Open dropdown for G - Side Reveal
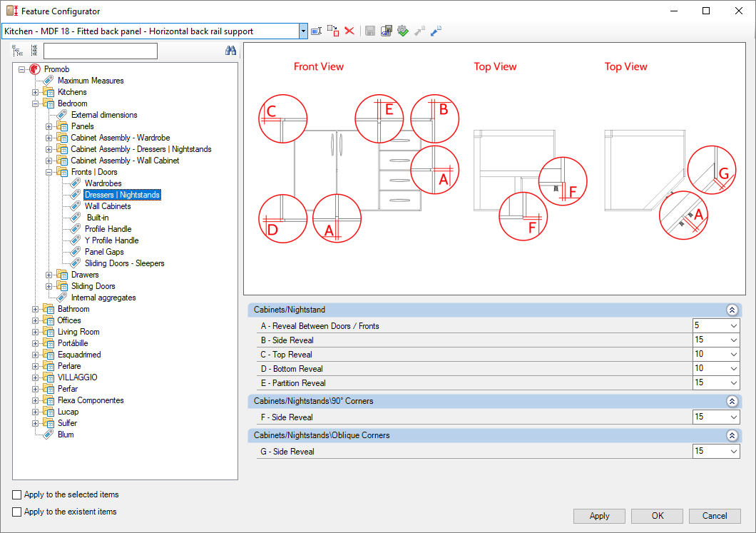The width and height of the screenshot is (756, 533). [733, 452]
